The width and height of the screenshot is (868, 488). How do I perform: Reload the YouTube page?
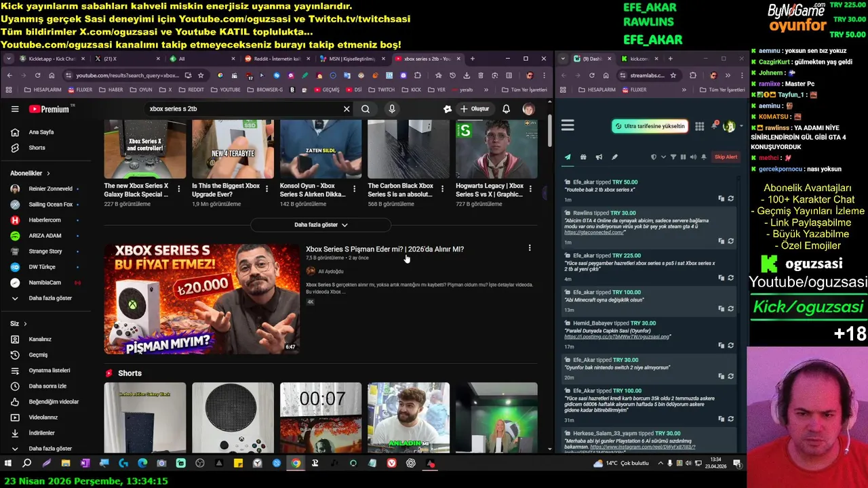click(x=37, y=75)
